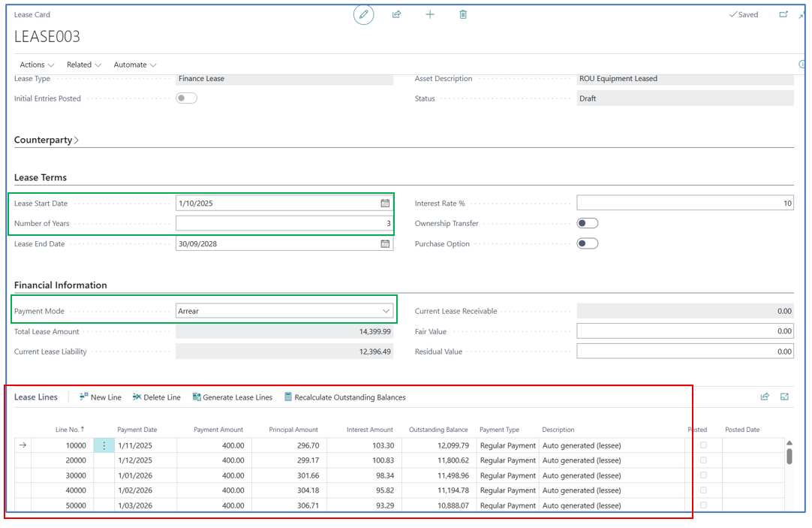
Task: Toggle the Initial Entries Posted switch
Action: point(186,98)
